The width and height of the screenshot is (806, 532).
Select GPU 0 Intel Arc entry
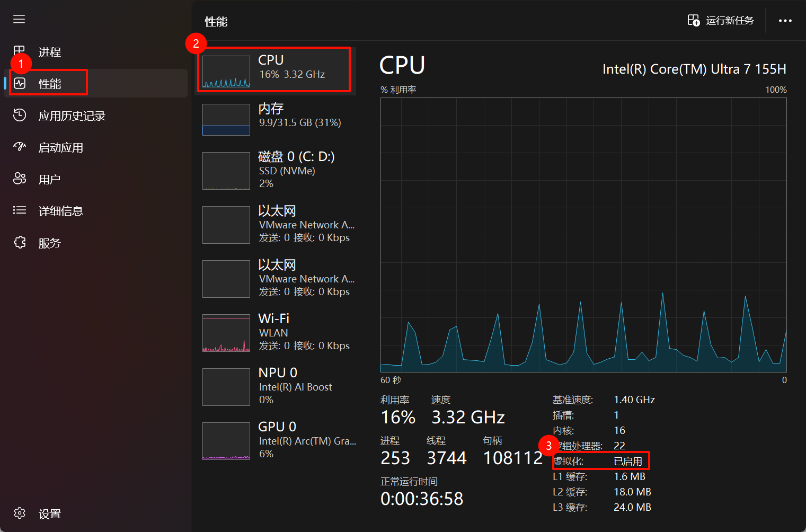pos(276,440)
